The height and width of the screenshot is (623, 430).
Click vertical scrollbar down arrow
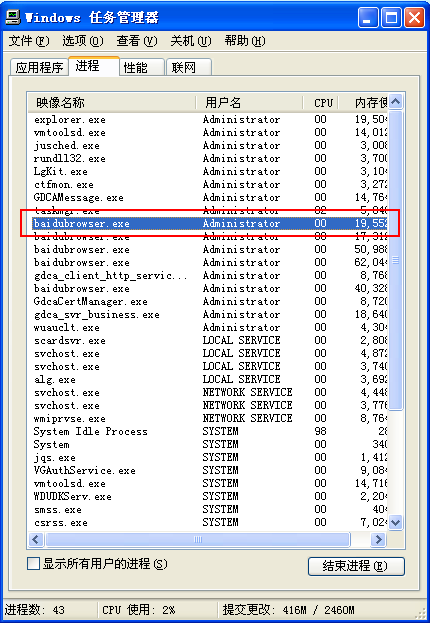coord(395,522)
